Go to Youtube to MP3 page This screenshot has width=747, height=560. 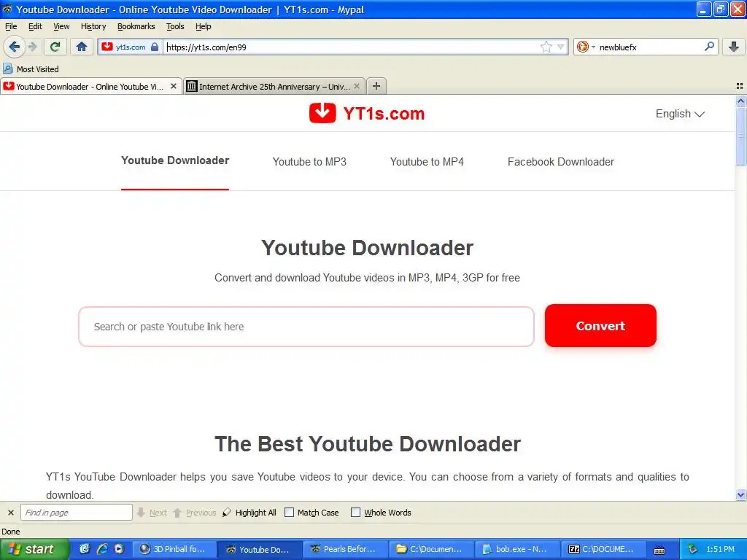[309, 162]
